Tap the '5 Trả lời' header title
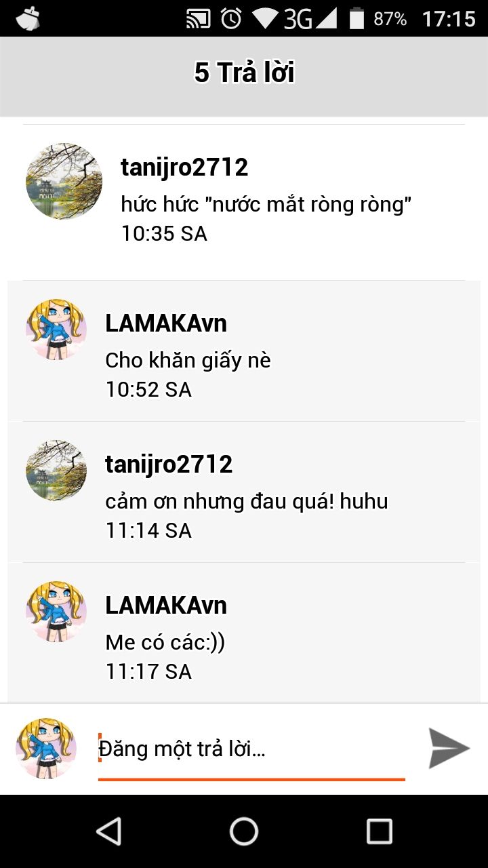The image size is (488, 868). (244, 72)
